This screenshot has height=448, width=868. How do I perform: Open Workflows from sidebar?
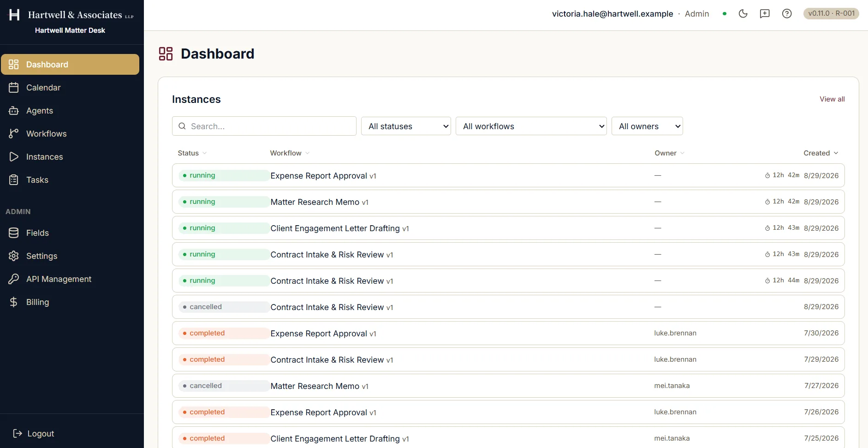click(70, 133)
